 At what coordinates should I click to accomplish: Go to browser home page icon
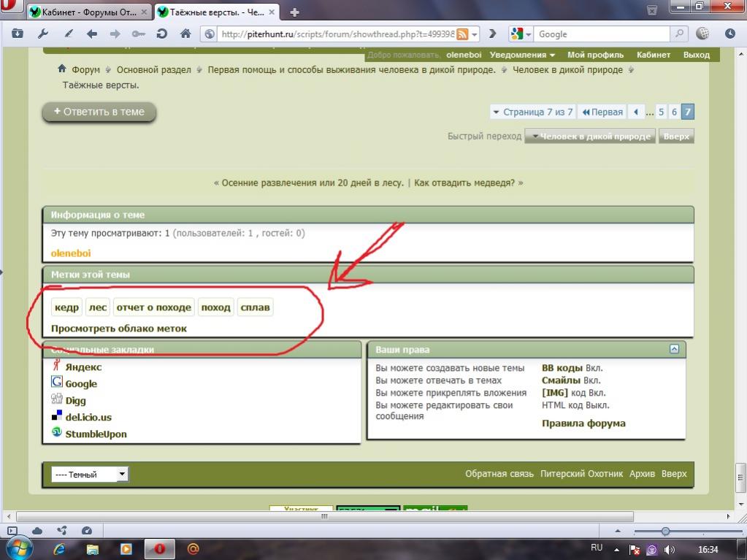(185, 34)
